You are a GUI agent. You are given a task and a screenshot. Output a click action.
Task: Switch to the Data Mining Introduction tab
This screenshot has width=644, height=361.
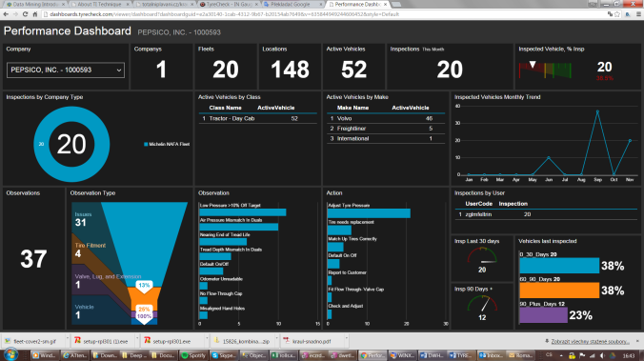[x=35, y=4]
